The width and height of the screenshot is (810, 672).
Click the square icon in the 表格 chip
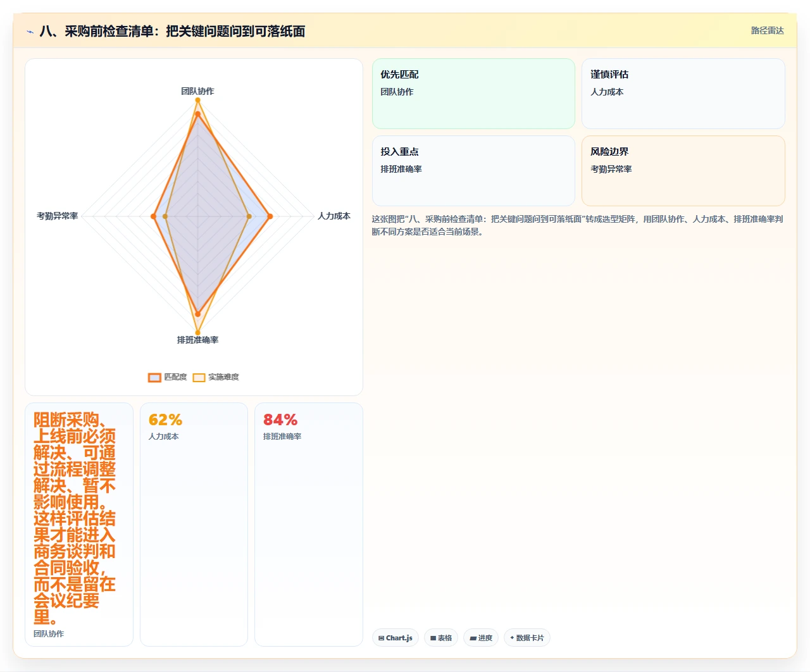pos(433,638)
